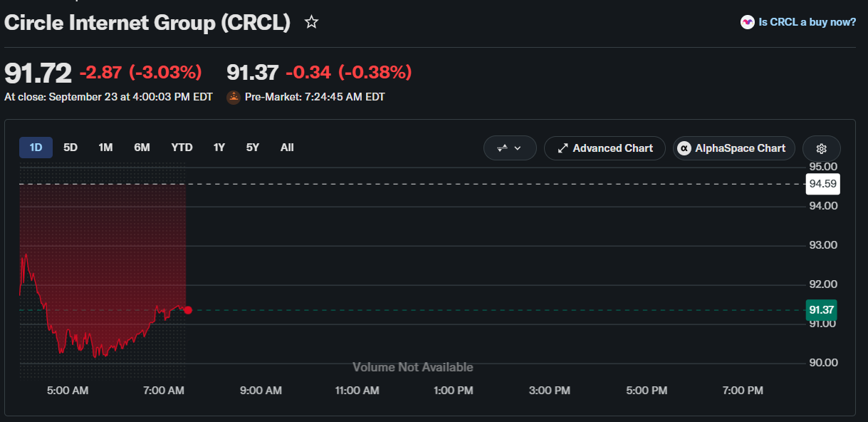The image size is (868, 422).
Task: Show the All-time chart range
Action: click(x=287, y=148)
